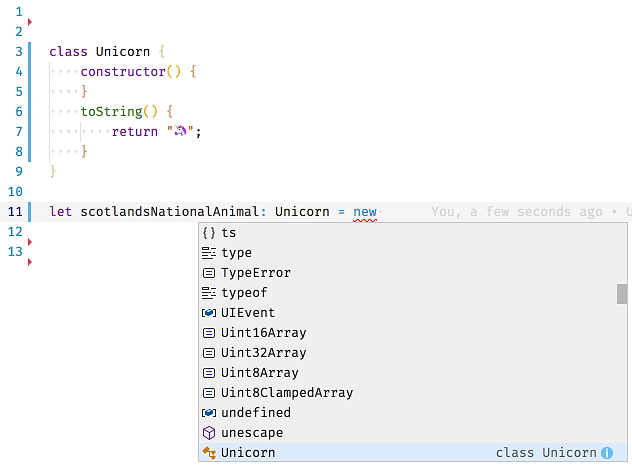Place cursor on the toString method name

pos(112,112)
